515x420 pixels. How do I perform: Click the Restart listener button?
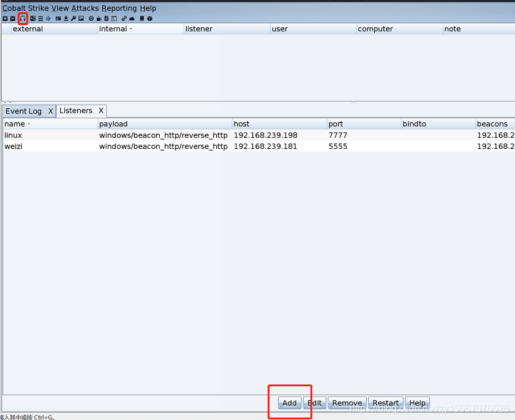[x=386, y=403]
